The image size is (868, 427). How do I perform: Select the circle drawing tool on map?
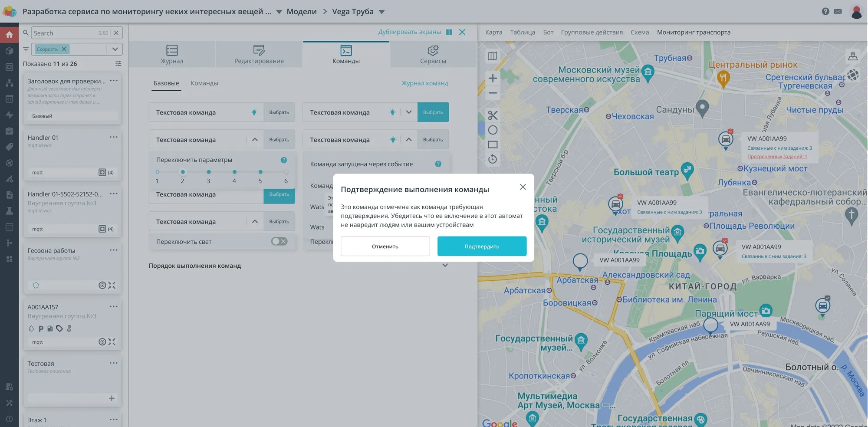pyautogui.click(x=493, y=130)
